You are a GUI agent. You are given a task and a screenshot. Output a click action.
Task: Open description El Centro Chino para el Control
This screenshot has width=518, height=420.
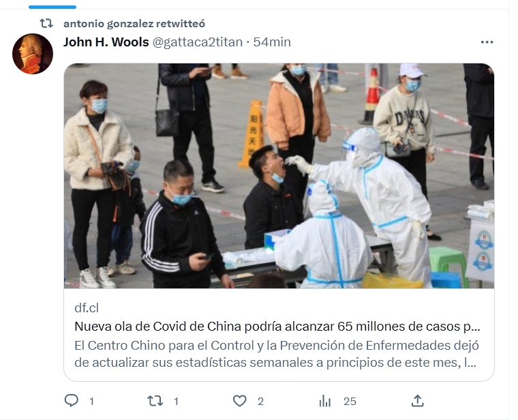[x=277, y=354]
